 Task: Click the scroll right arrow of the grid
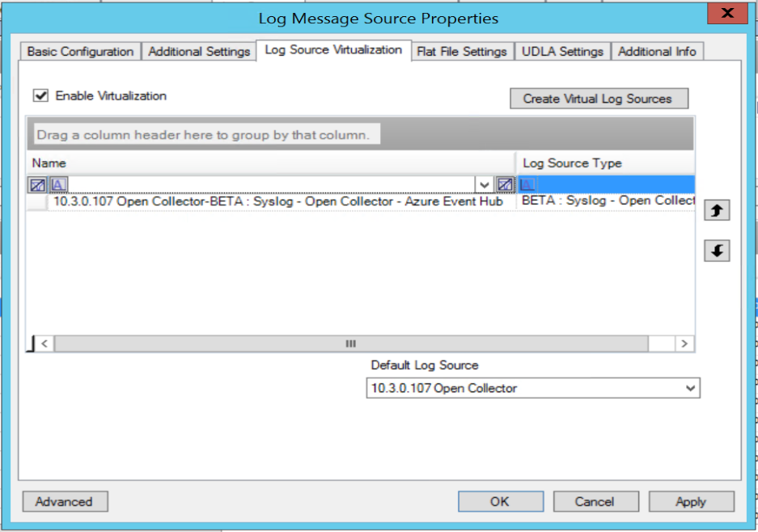pos(685,344)
